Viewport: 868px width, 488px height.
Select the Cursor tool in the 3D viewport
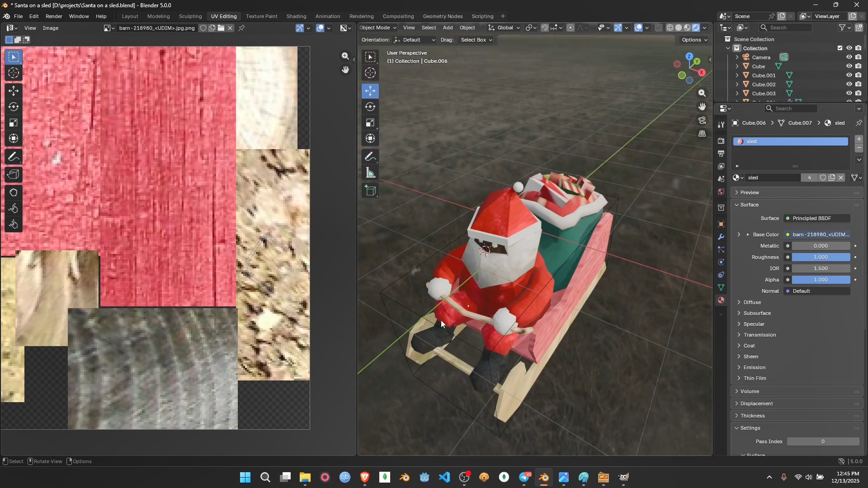point(370,73)
